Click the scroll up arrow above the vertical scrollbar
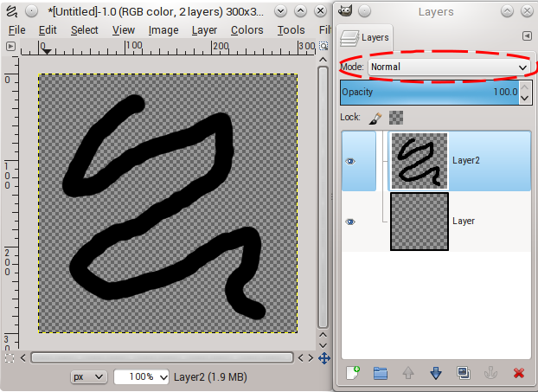 click(x=323, y=60)
